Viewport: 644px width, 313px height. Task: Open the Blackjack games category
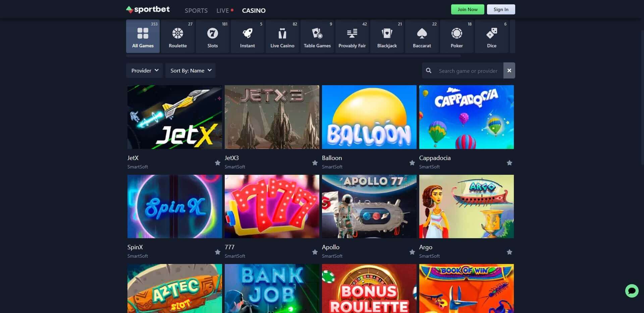(387, 35)
